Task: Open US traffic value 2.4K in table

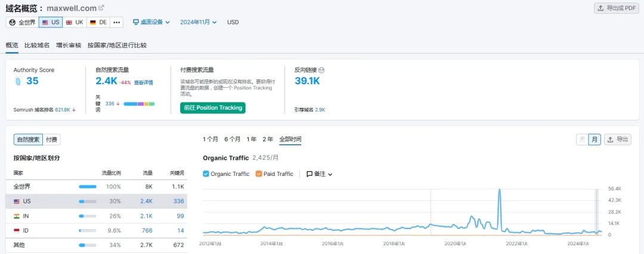Action: pyautogui.click(x=147, y=202)
